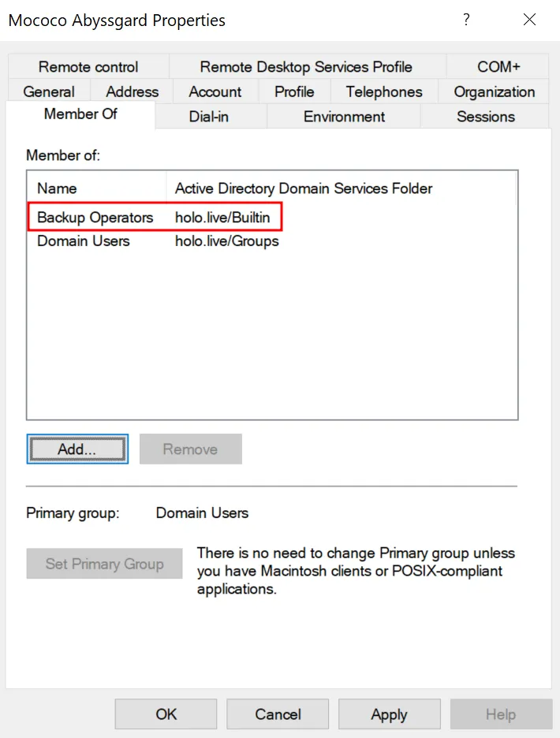Screen dimensions: 560x738
Task: Switch to the Organization tab
Action: (494, 91)
